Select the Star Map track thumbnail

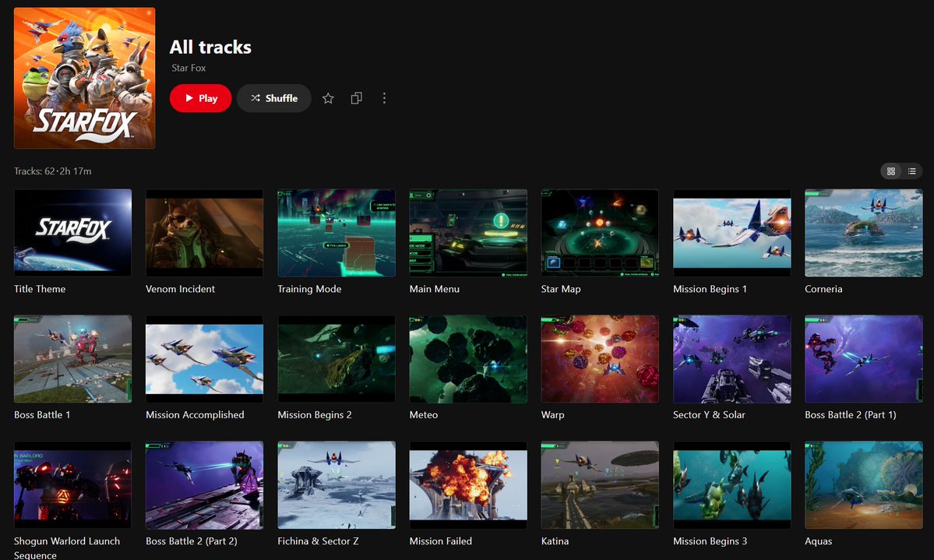600,233
